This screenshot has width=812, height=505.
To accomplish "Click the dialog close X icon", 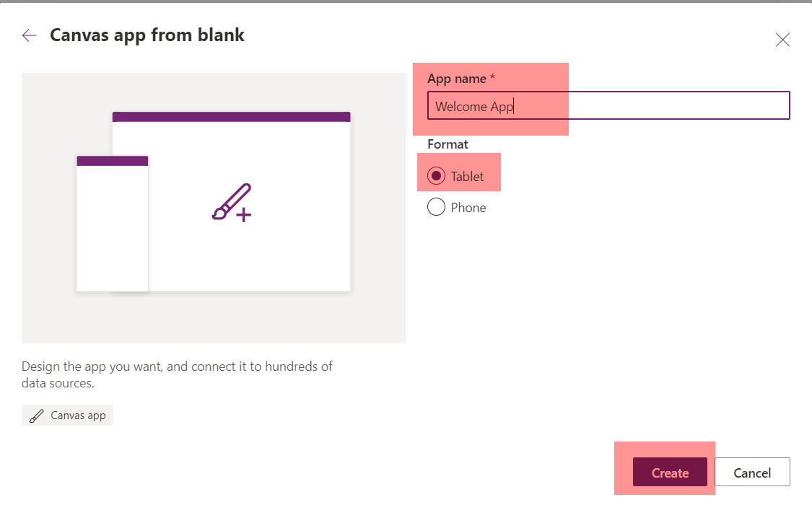I will click(x=782, y=40).
